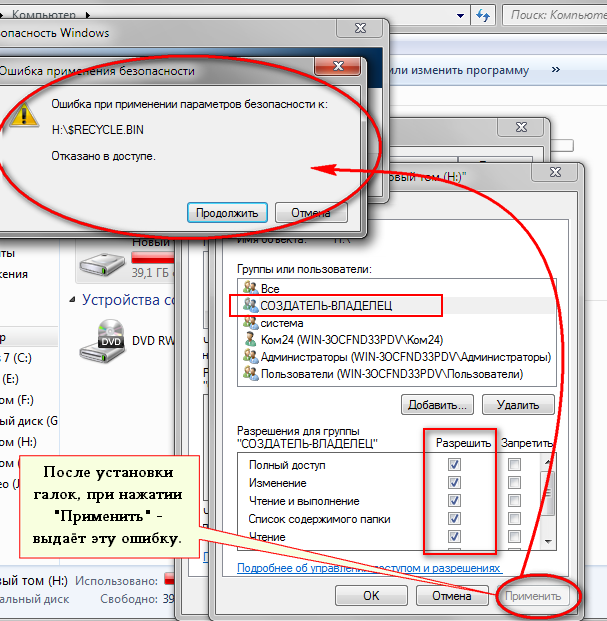
Task: Click the Пользователи group icon
Action: pyautogui.click(x=250, y=373)
